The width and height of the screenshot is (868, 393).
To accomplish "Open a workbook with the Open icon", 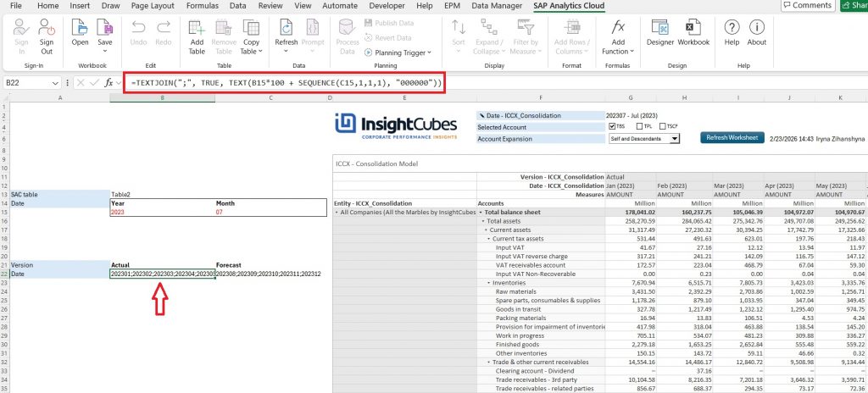I will point(80,28).
